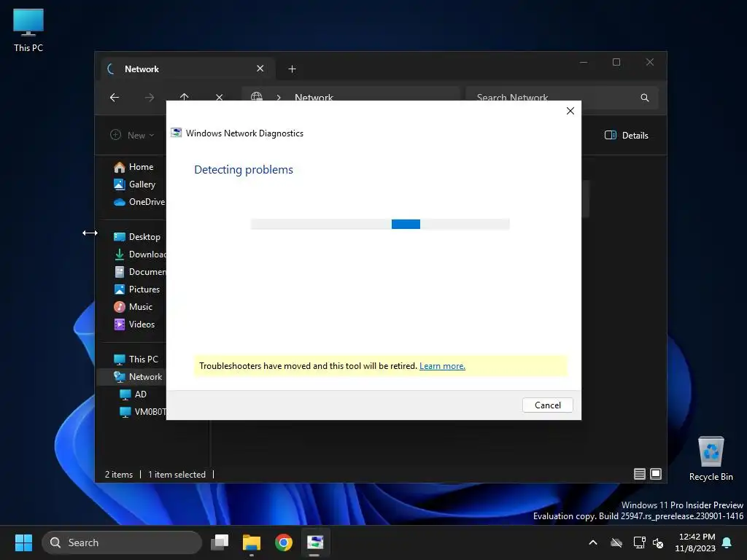Viewport: 747px width, 560px height.
Task: Maximize the File Explorer window
Action: click(616, 63)
